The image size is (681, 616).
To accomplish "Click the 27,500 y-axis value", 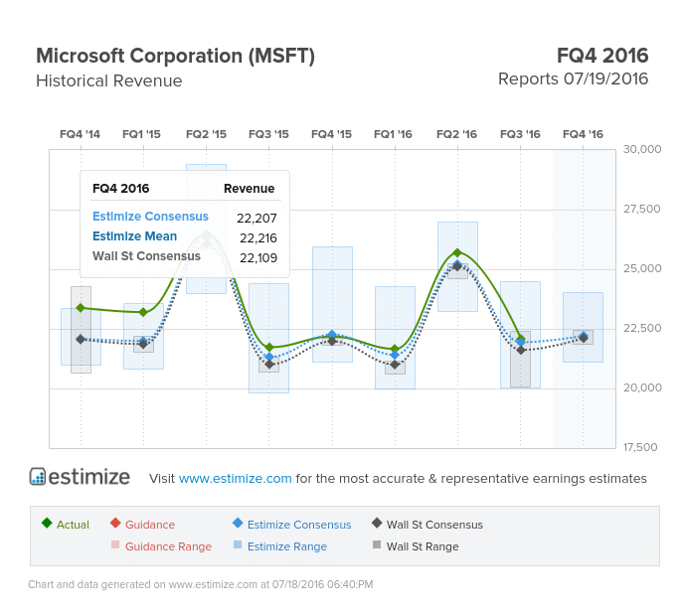I will 642,209.
